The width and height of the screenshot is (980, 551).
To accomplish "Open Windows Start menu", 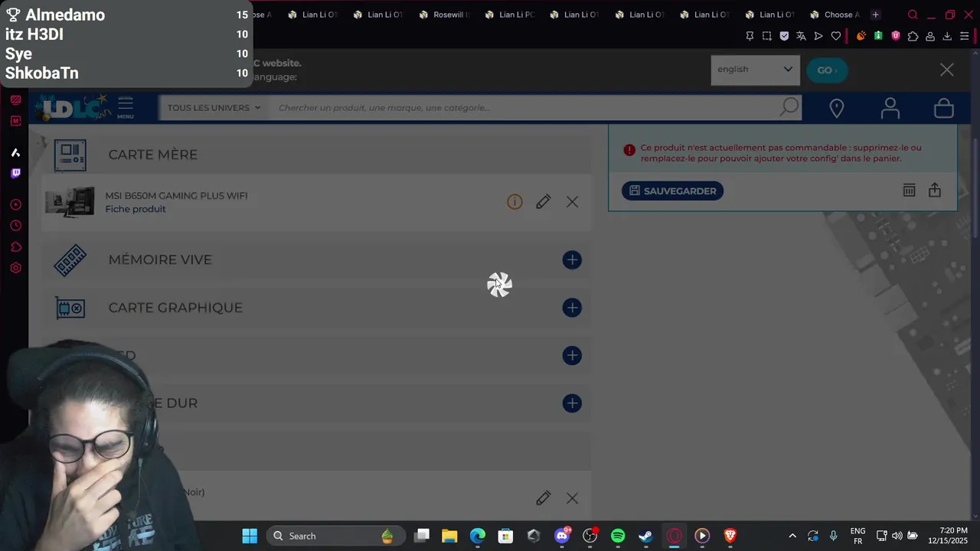I will click(x=250, y=536).
